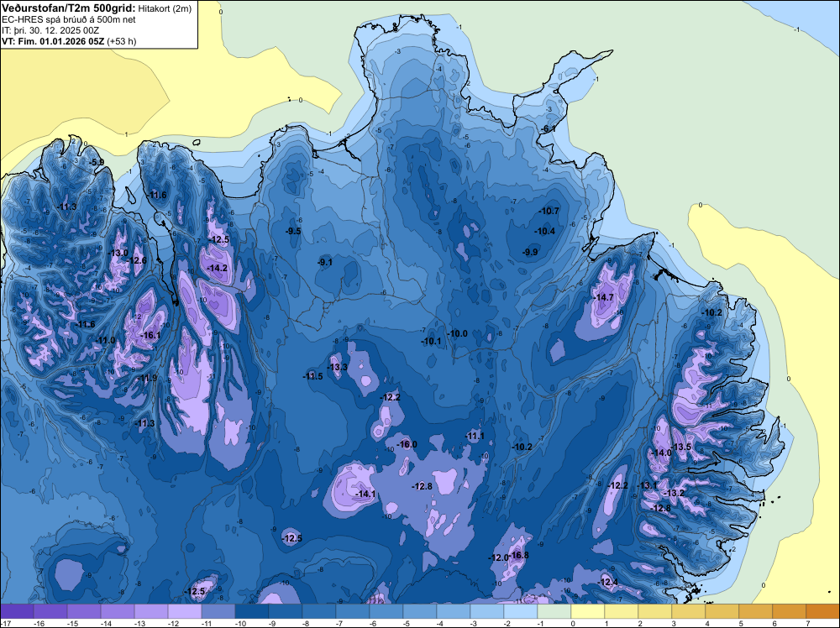Image resolution: width=840 pixels, height=628 pixels.
Task: Select the -13.0 temperature label
Action: click(118, 253)
